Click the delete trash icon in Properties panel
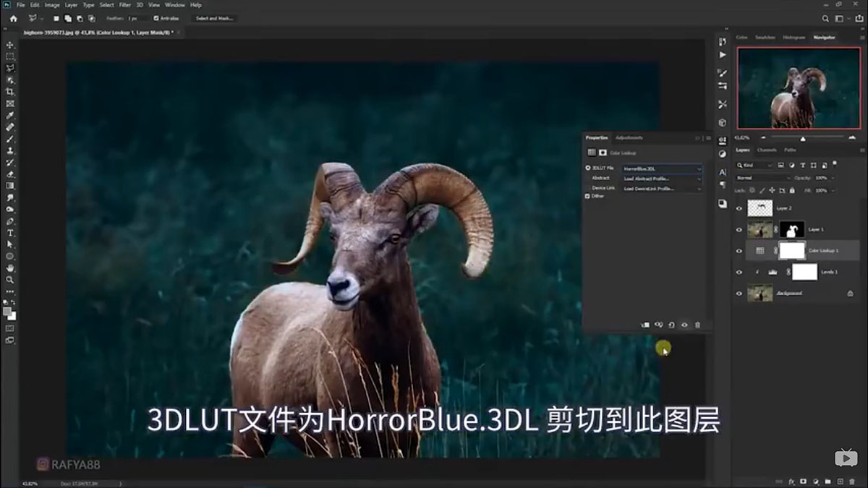This screenshot has width=868, height=488. 697,325
